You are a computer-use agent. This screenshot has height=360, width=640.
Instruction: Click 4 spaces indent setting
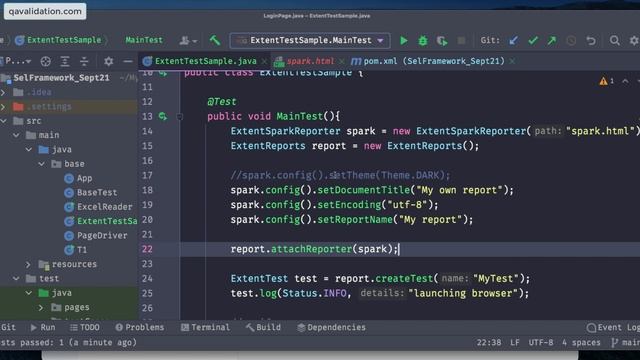tap(581, 342)
